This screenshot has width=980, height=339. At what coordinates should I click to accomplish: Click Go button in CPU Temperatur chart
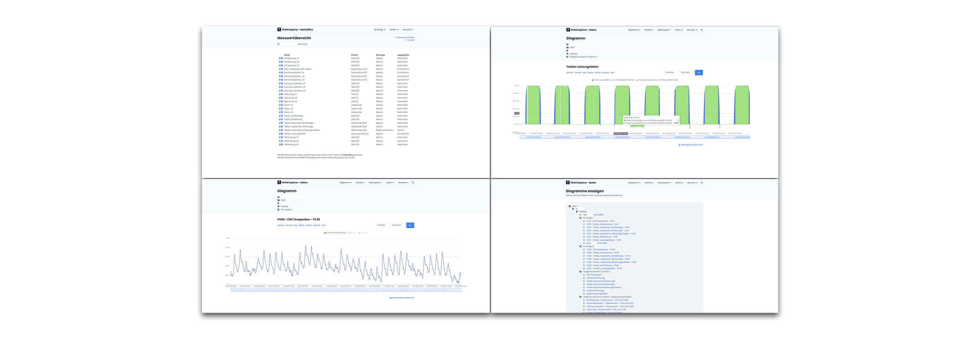[410, 225]
